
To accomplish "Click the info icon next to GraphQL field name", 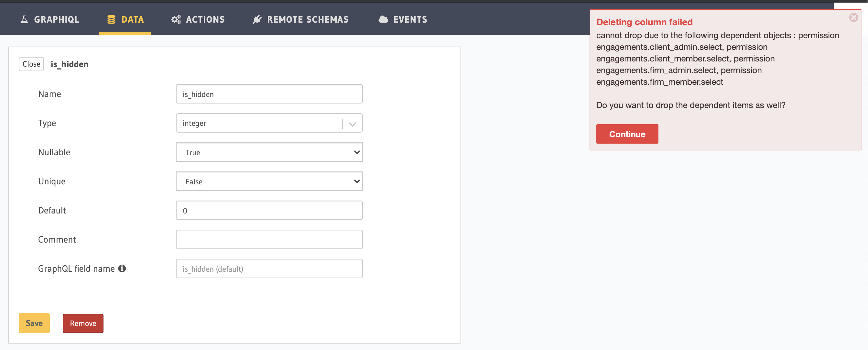I will tap(123, 268).
